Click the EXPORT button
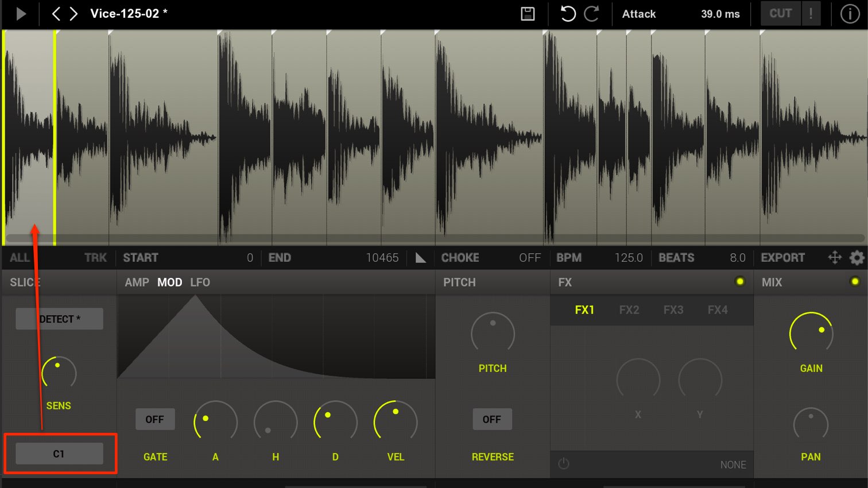 click(783, 258)
